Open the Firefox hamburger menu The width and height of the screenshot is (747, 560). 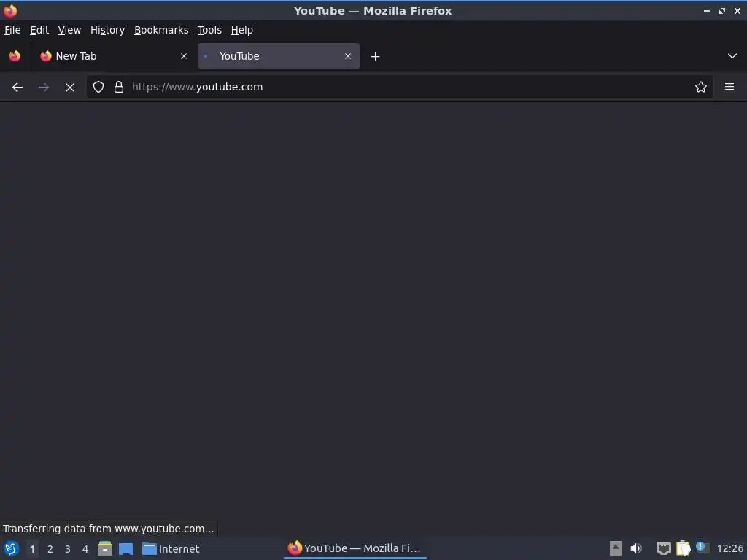tap(729, 87)
